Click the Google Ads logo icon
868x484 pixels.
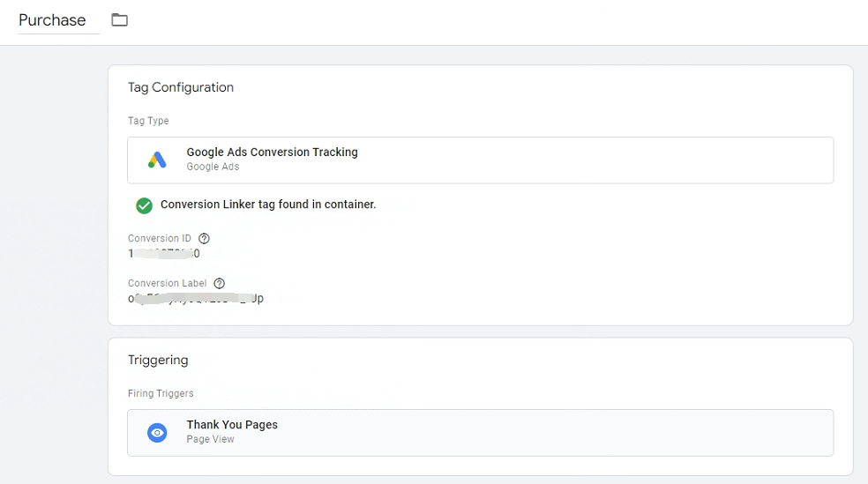coord(157,160)
